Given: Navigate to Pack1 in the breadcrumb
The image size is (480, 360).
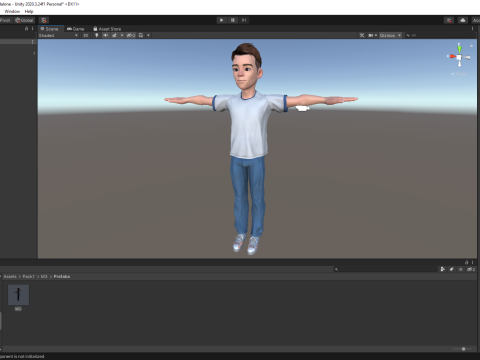Looking at the screenshot, I should point(28,277).
